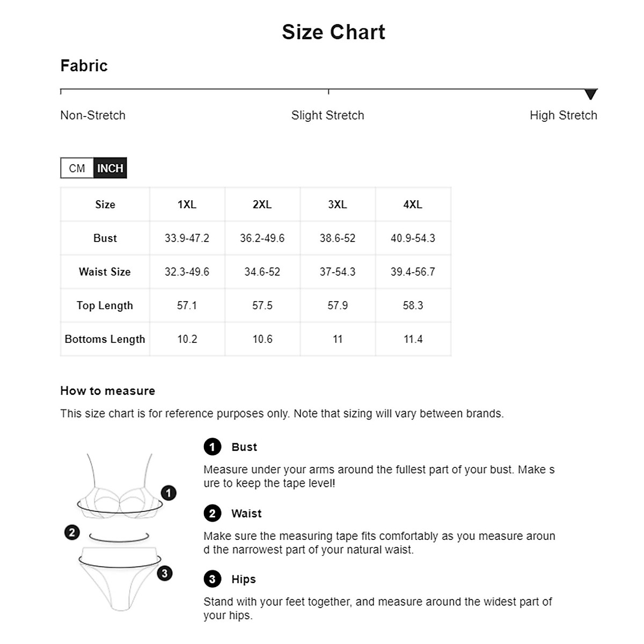The image size is (644, 644).
Task: Select the 1XL column header
Action: [187, 204]
